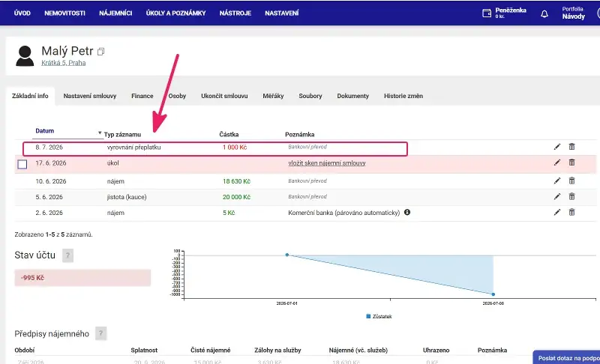The height and width of the screenshot is (364, 600).
Task: Click Splatnost column header
Action: pos(144,350)
